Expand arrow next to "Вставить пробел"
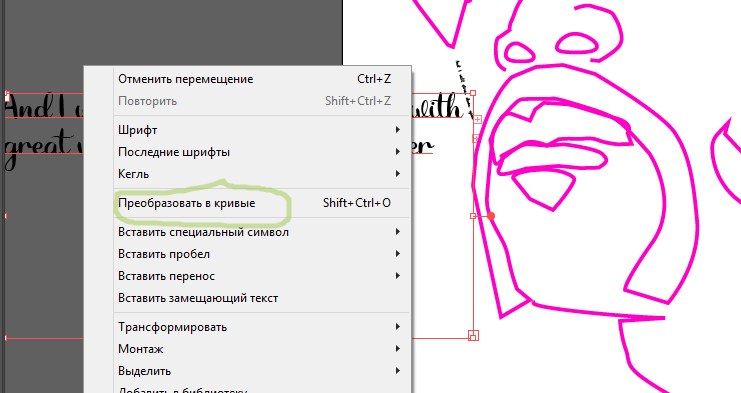The image size is (741, 393). coord(398,254)
